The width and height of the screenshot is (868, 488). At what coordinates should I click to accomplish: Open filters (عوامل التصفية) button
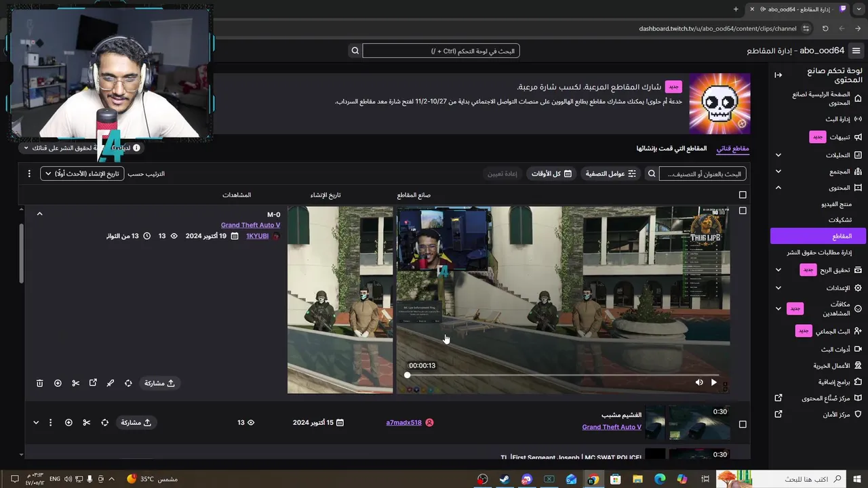click(x=611, y=174)
